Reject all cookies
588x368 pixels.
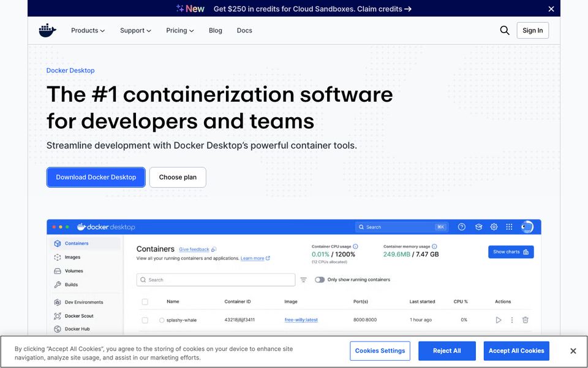coord(447,351)
